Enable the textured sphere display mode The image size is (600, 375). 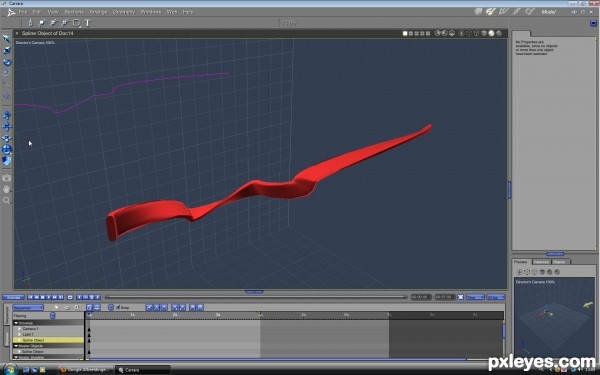coord(499,34)
